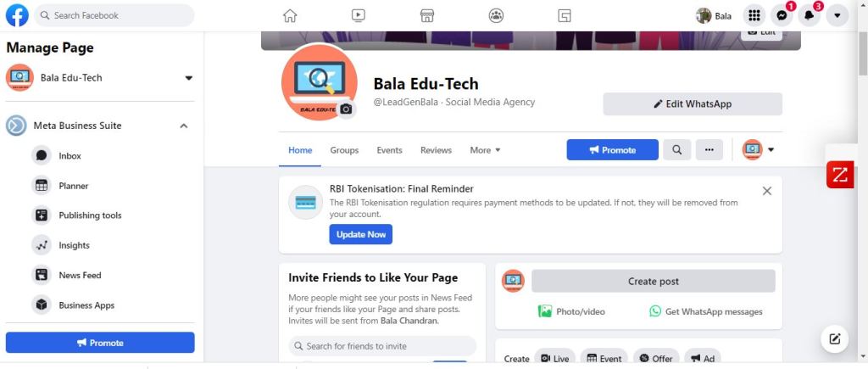Expand the Bala Edu-Tech page selector dropdown
Viewport: 868px width, 369px height.
189,78
